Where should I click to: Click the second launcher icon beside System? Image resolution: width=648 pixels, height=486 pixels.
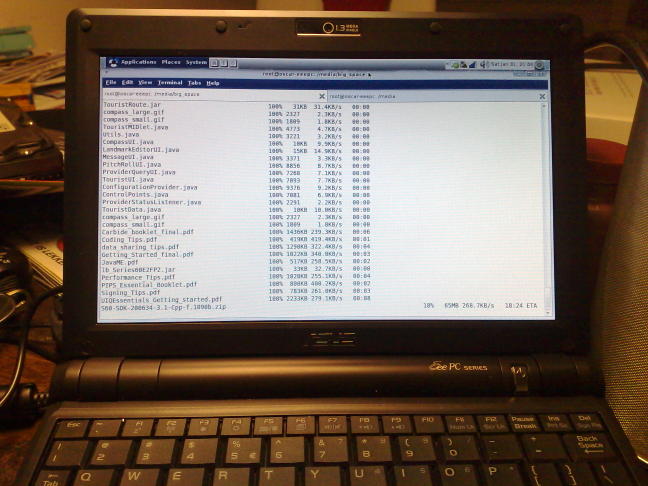coord(224,63)
